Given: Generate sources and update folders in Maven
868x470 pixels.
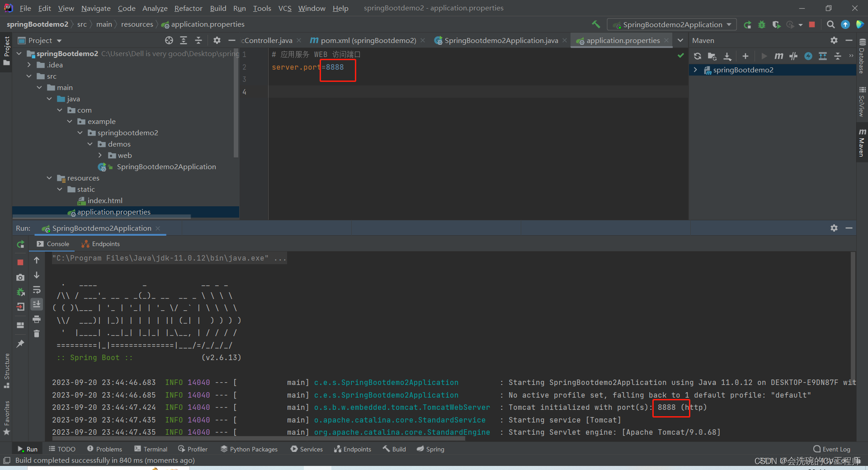Looking at the screenshot, I should [712, 56].
